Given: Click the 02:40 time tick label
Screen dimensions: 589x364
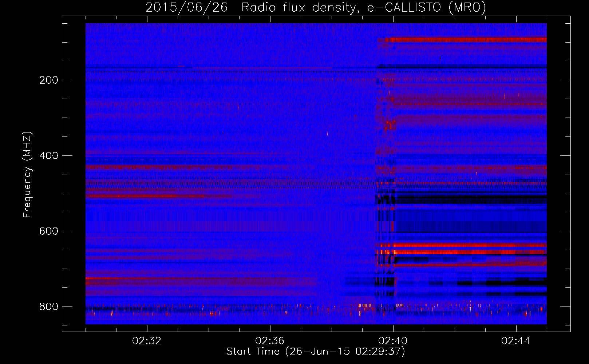Looking at the screenshot, I should [x=393, y=341].
